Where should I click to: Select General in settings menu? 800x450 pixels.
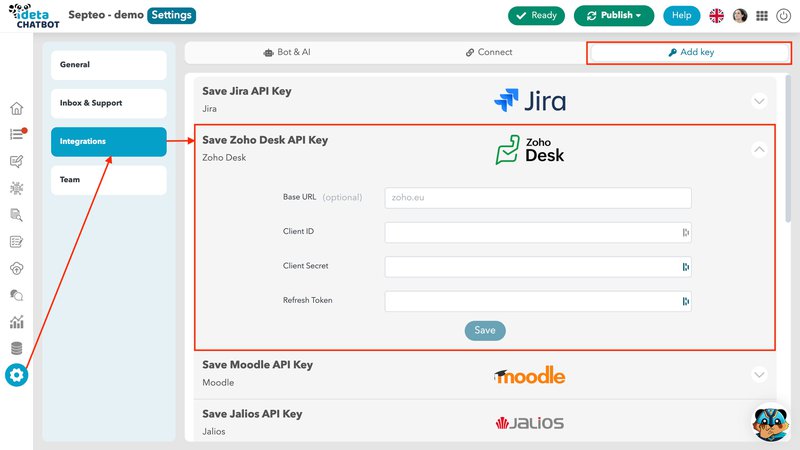pos(109,65)
